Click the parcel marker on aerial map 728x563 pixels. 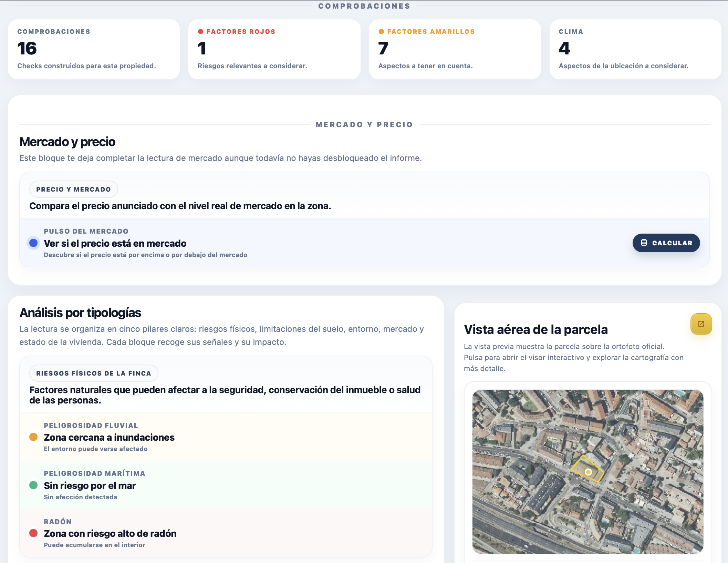tap(588, 472)
